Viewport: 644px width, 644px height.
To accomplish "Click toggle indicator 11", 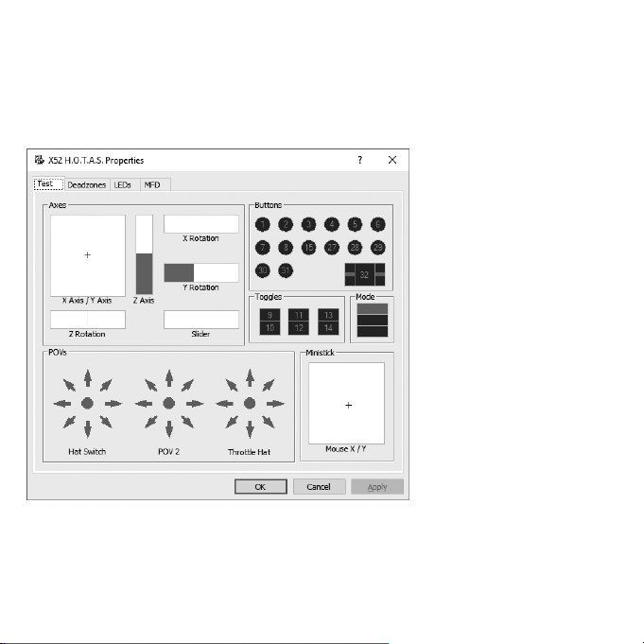I will 299,315.
